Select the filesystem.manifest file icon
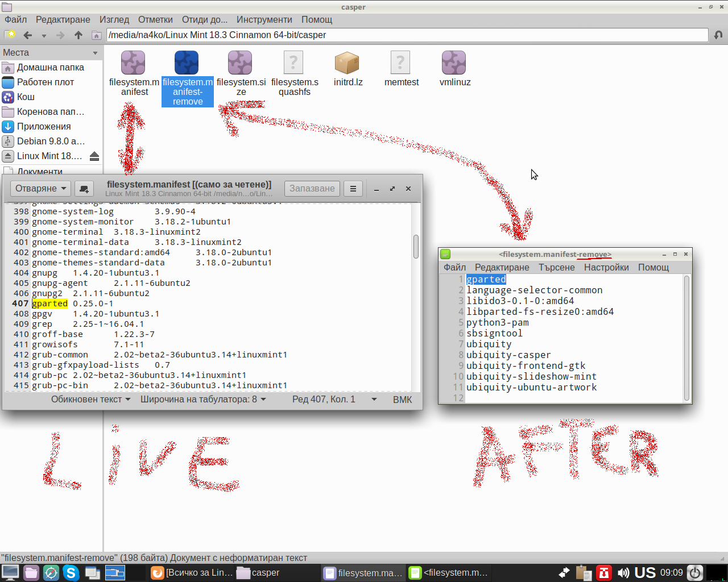This screenshot has width=728, height=582. point(133,63)
